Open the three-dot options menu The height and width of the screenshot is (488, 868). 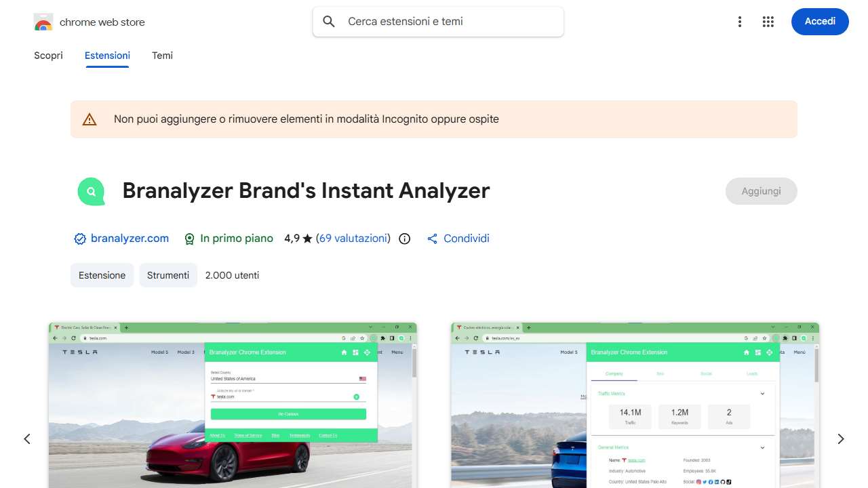click(740, 21)
